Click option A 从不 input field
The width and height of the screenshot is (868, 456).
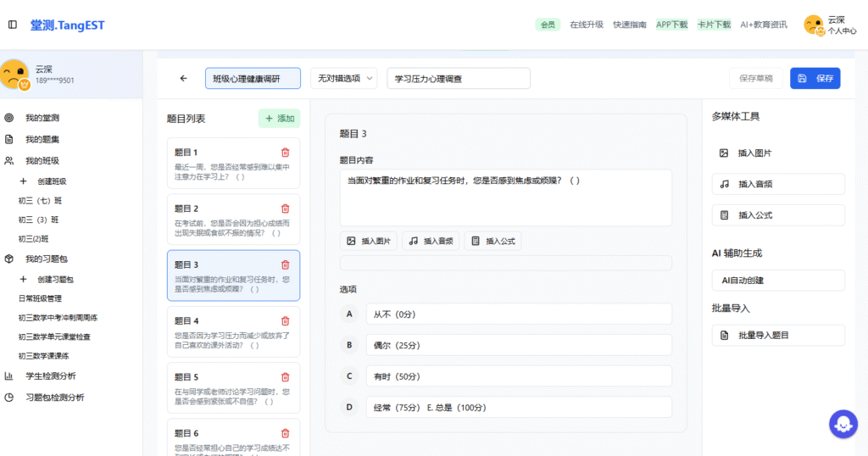point(518,314)
